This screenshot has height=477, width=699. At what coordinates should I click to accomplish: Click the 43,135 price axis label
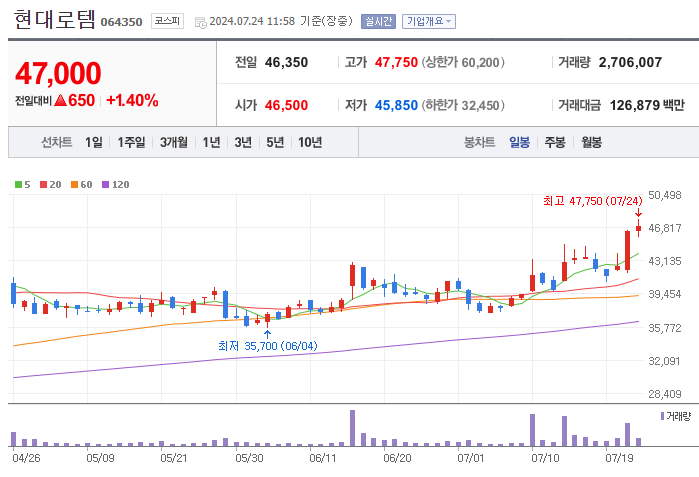pyautogui.click(x=665, y=261)
